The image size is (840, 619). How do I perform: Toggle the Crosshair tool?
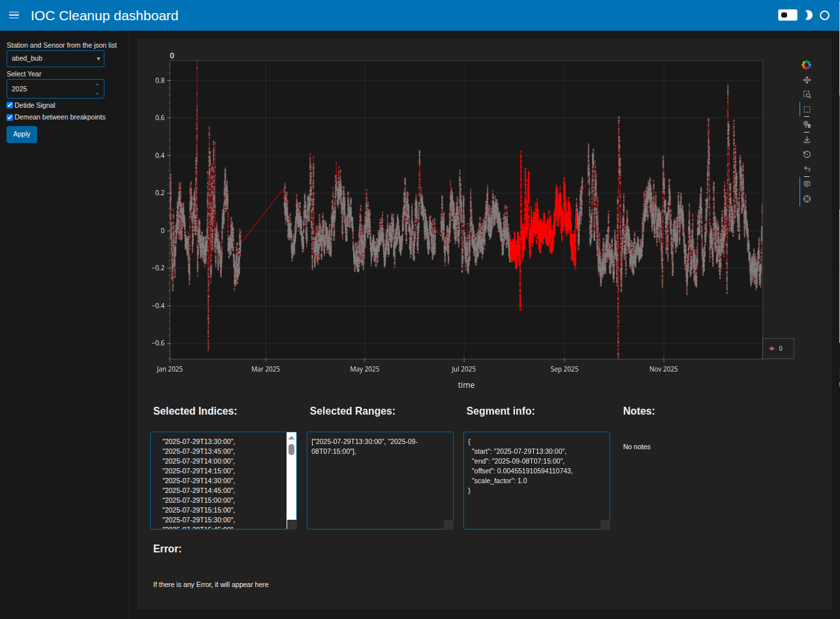(807, 199)
